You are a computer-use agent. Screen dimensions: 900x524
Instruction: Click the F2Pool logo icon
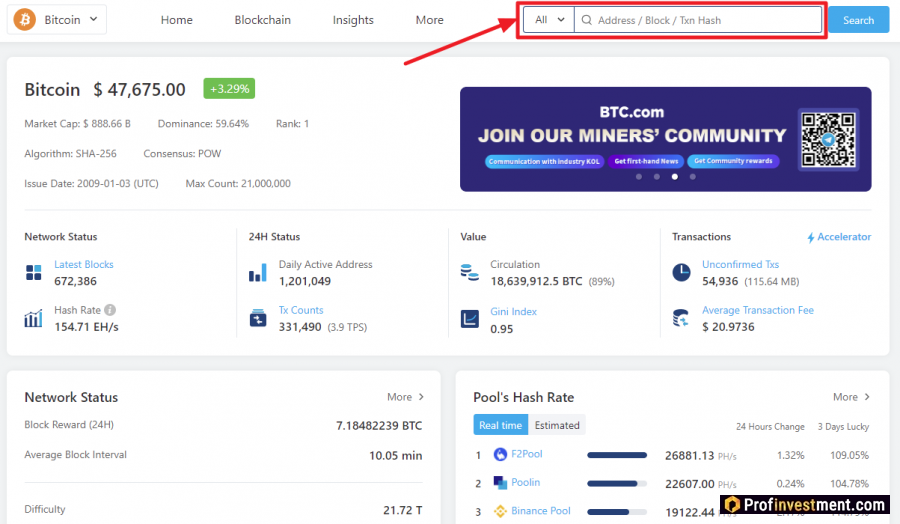point(500,455)
